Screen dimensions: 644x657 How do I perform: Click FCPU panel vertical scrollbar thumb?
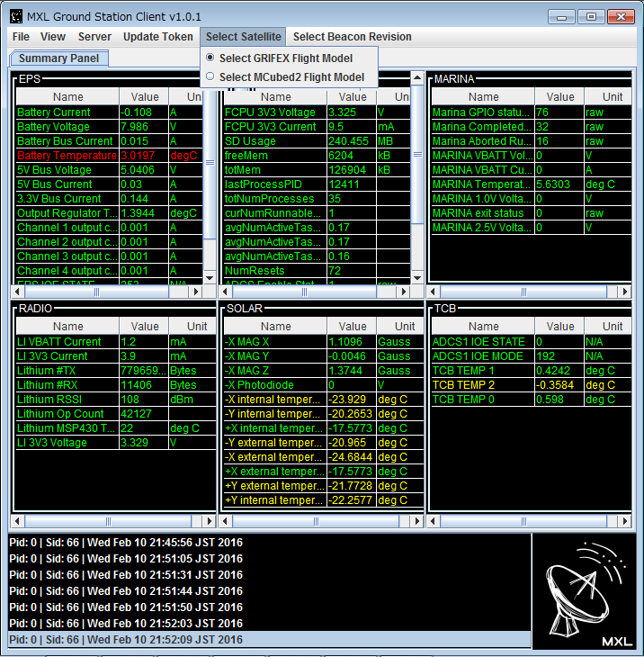(x=417, y=154)
